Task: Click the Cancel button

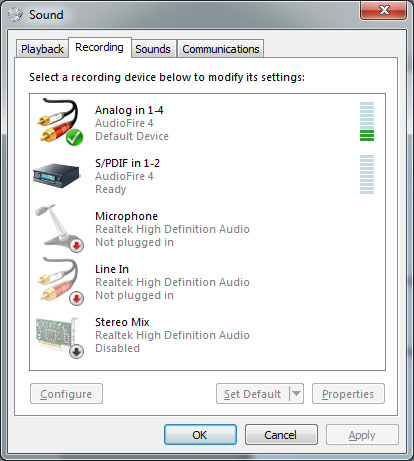Action: (x=281, y=435)
